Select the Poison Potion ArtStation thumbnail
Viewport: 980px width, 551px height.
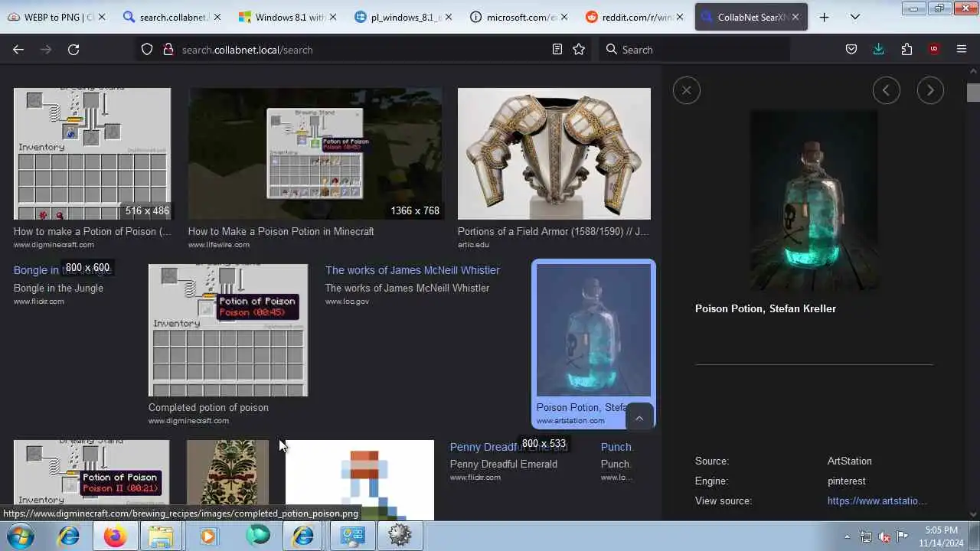(x=593, y=331)
